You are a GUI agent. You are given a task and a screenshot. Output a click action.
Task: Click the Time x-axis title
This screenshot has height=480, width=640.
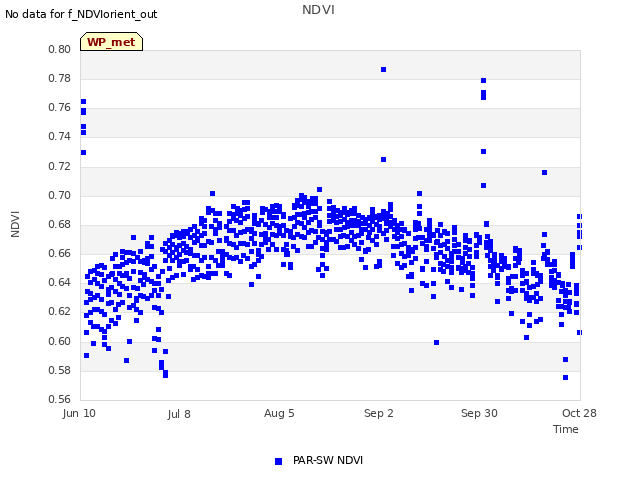(566, 429)
